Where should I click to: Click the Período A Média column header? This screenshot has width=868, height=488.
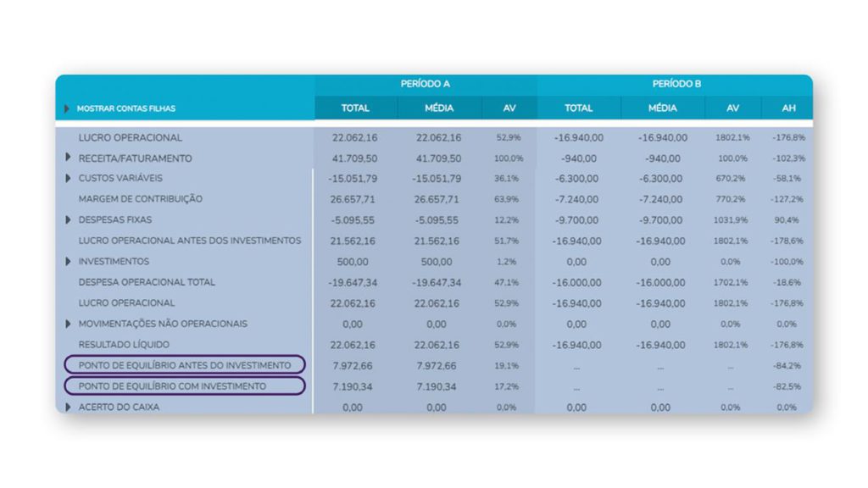439,108
